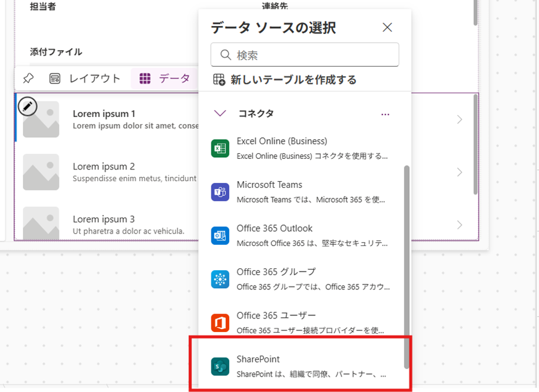This screenshot has height=392, width=539.
Task: Open the レイアウト tab
Action: coord(85,79)
